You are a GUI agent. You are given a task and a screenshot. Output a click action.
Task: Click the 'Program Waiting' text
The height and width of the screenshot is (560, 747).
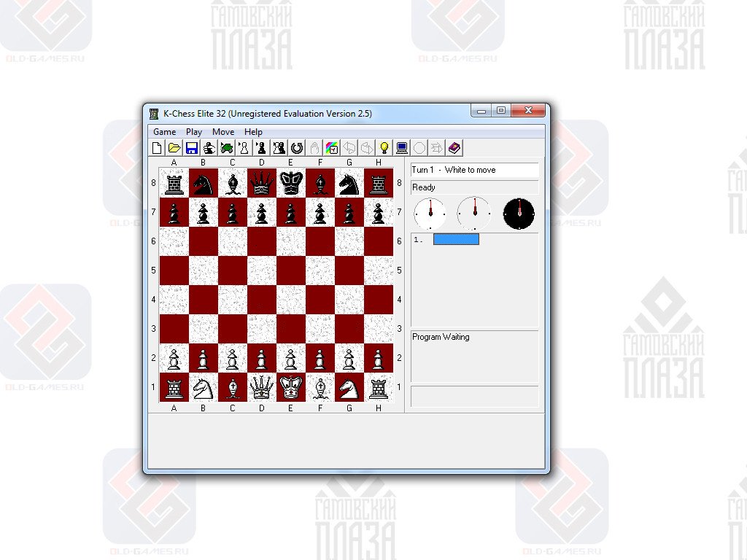click(x=441, y=337)
